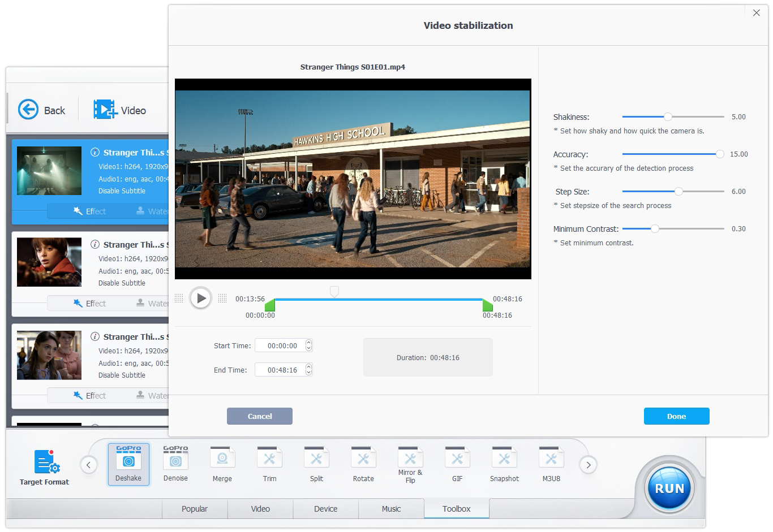This screenshot has height=532, width=773.
Task: Open the M3U8 tool
Action: 551,464
